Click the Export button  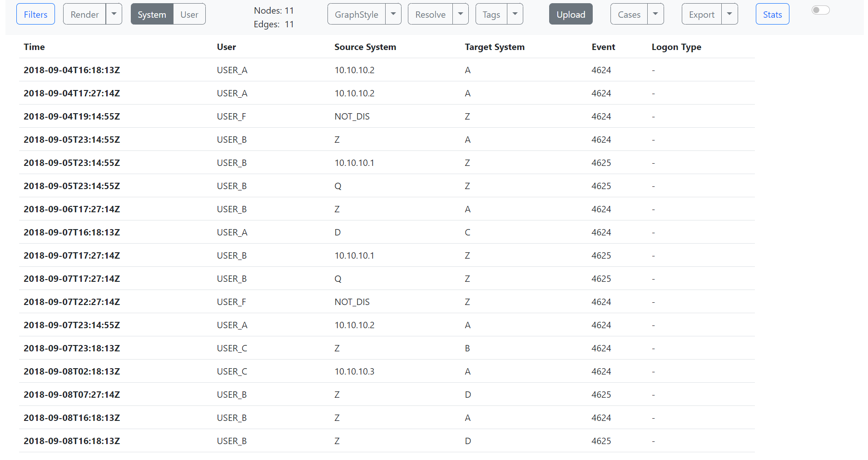coord(702,14)
